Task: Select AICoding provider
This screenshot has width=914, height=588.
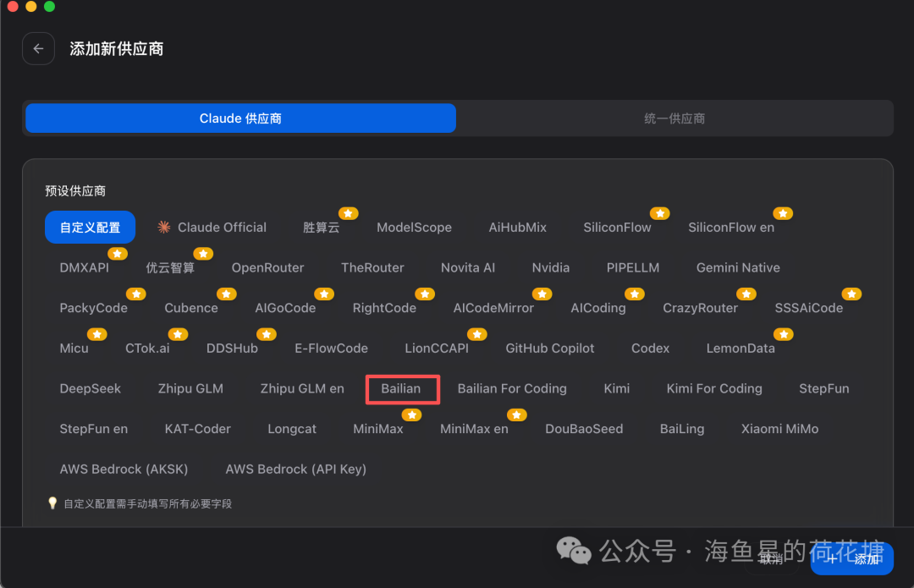Action: (598, 308)
